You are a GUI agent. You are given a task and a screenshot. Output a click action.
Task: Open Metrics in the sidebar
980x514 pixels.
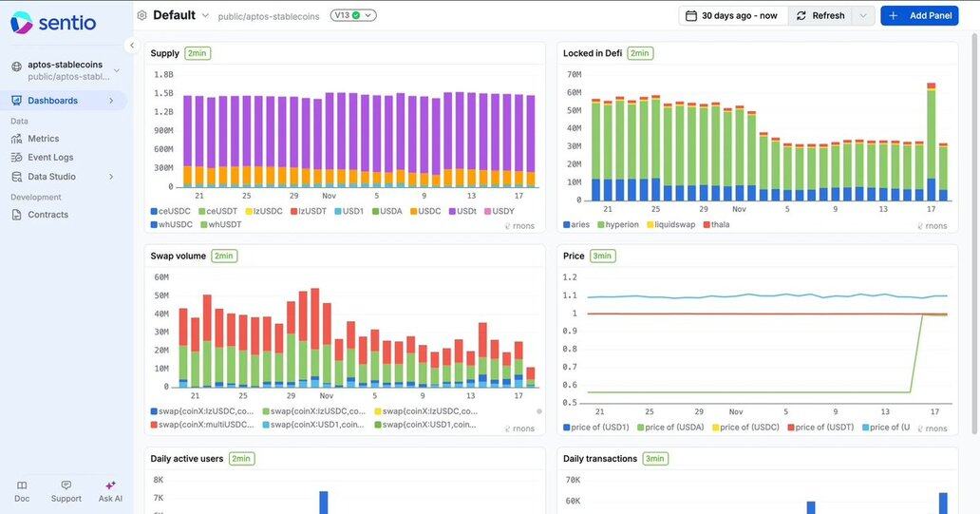point(43,139)
